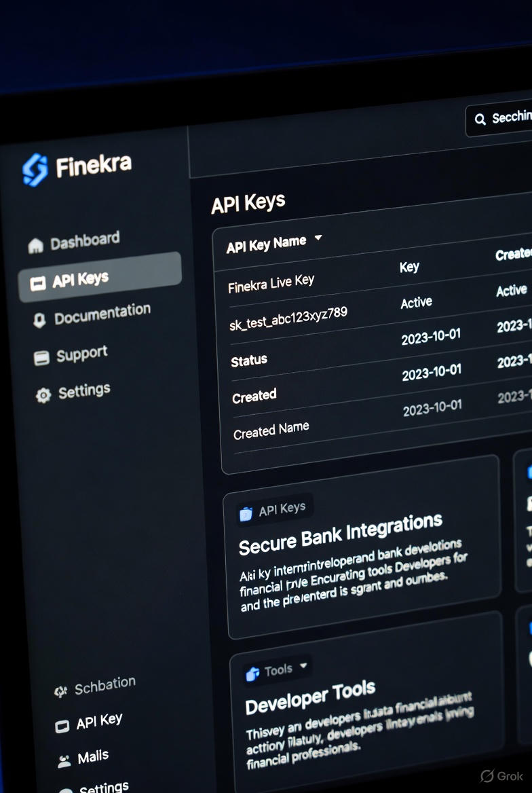
Task: Open Settings via the gear icon
Action: pos(43,395)
